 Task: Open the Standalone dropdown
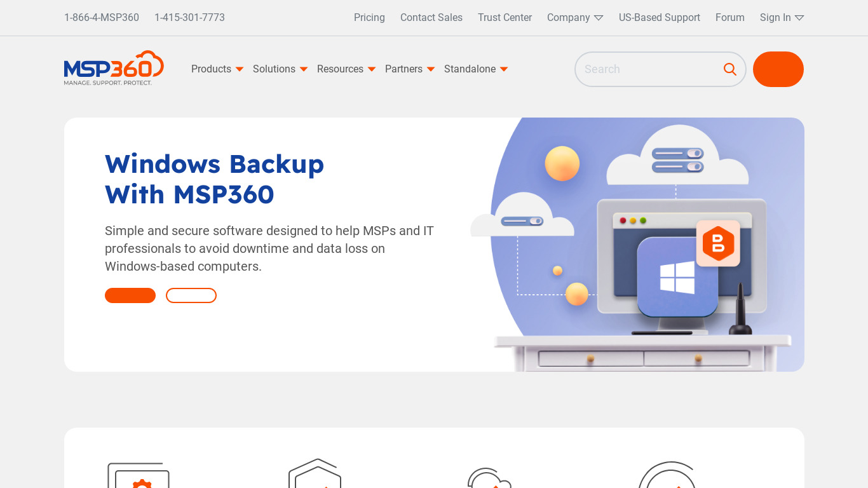pyautogui.click(x=476, y=69)
